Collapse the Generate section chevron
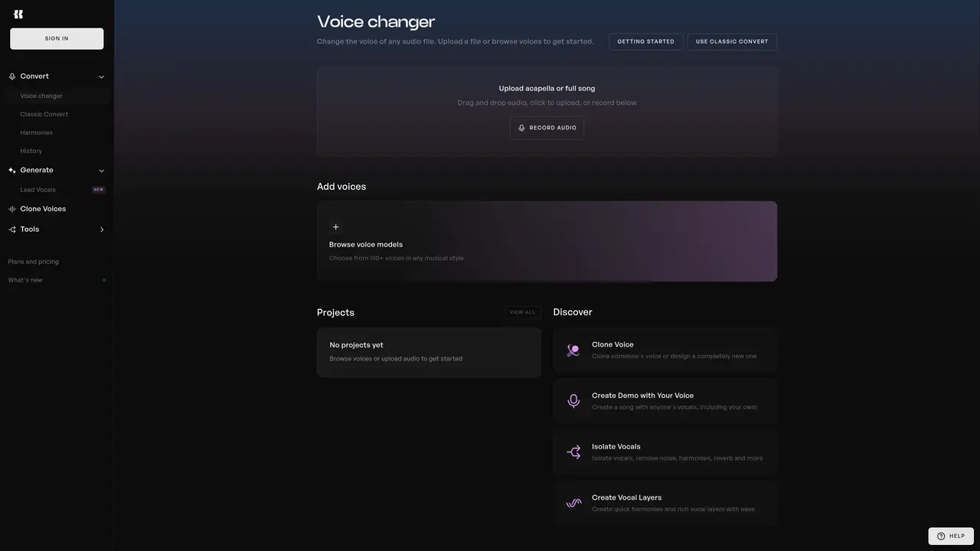980x551 pixels. pos(101,171)
